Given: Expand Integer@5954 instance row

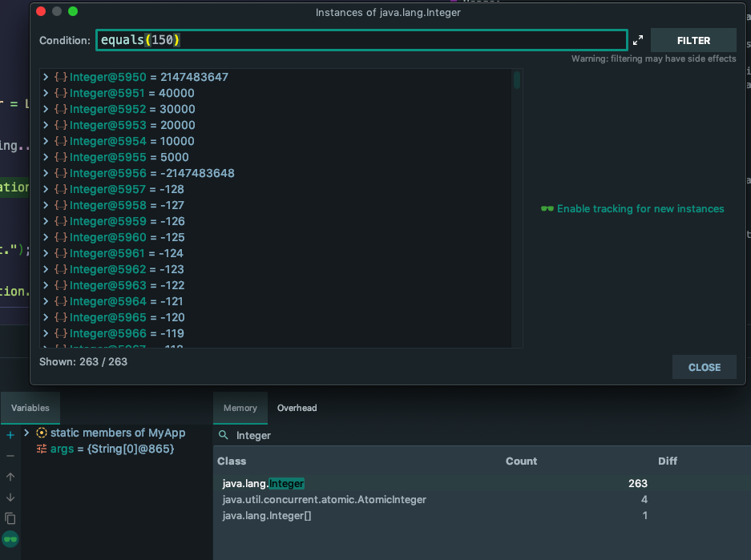Looking at the screenshot, I should pyautogui.click(x=46, y=141).
